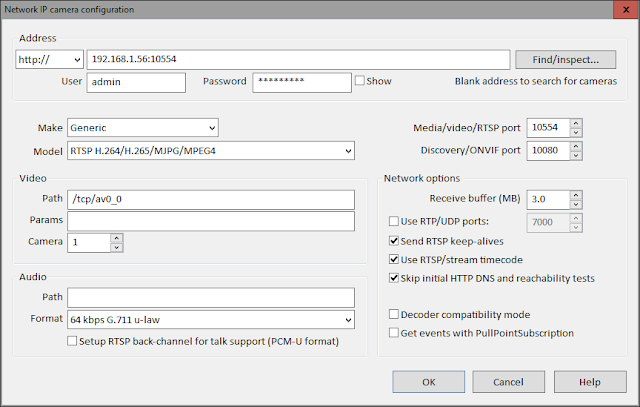Decrease the Discovery/ONVIF port number

point(576,155)
